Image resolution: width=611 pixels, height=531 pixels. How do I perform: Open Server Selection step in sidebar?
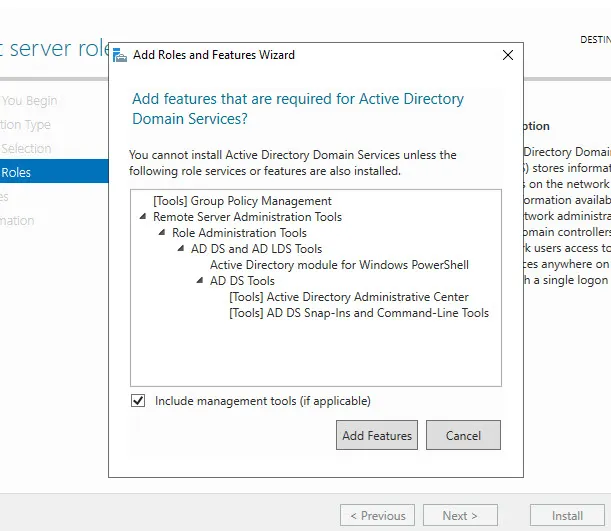(x=26, y=148)
